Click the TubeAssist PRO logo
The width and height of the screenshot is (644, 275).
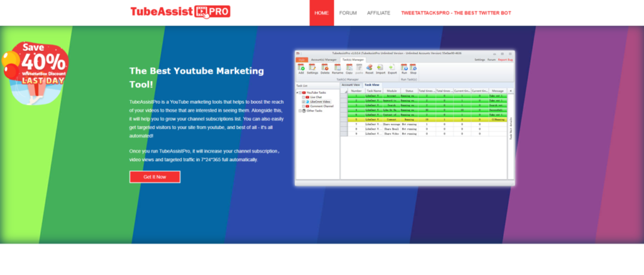[180, 11]
